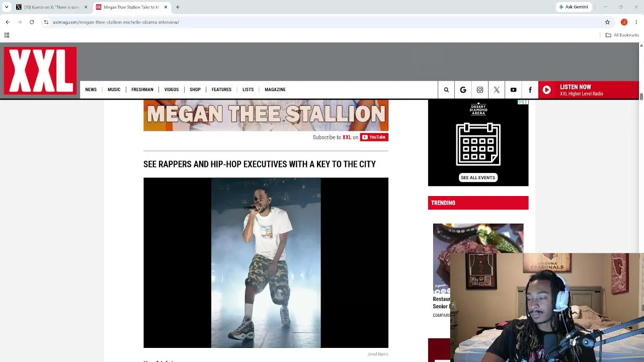Click the Ask Gemini button

(574, 7)
